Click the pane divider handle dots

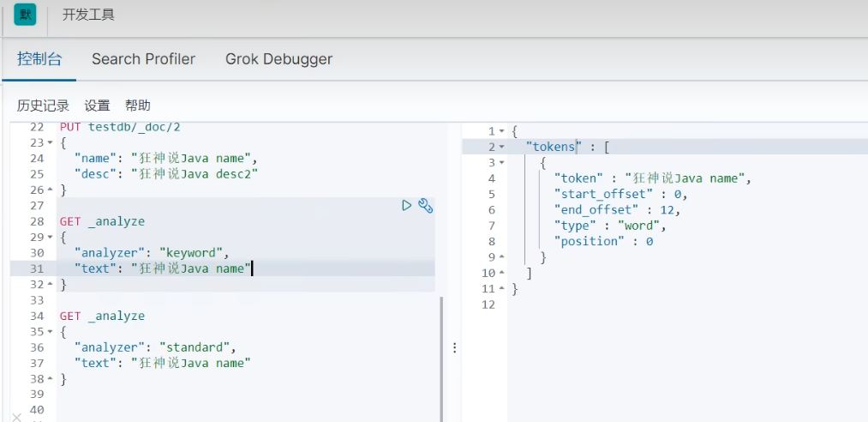(454, 347)
